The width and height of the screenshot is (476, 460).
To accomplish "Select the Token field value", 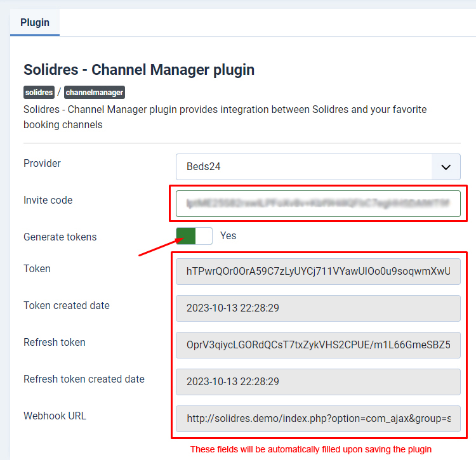I will click(x=318, y=272).
